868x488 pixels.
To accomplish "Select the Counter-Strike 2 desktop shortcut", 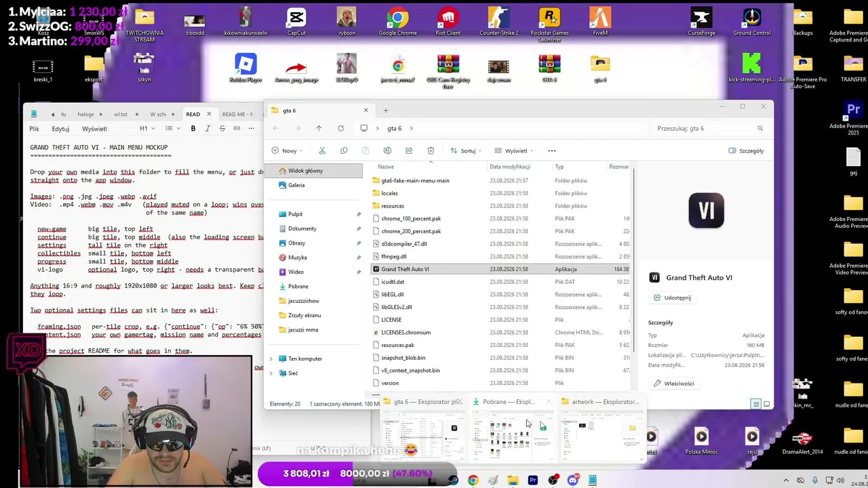I will pos(498,21).
